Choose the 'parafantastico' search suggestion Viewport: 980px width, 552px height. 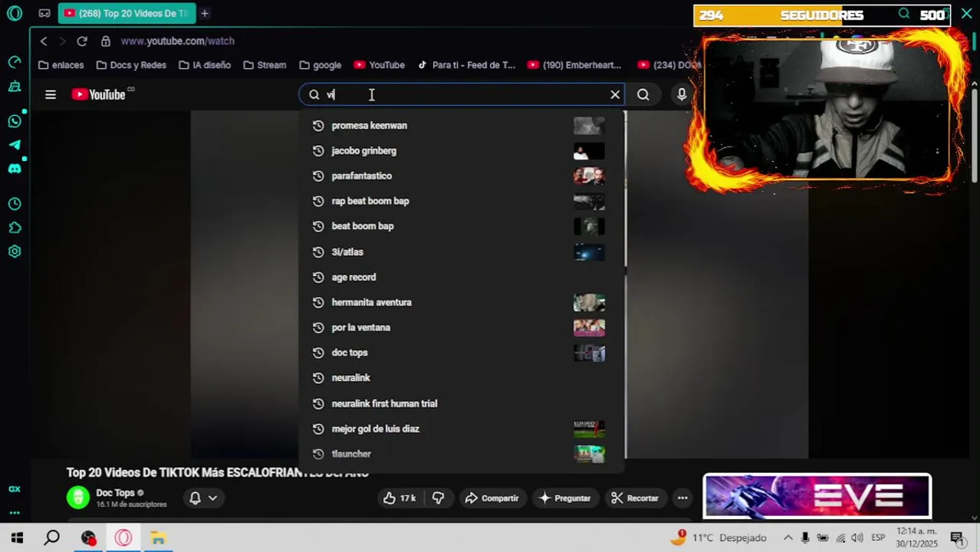pos(462,176)
